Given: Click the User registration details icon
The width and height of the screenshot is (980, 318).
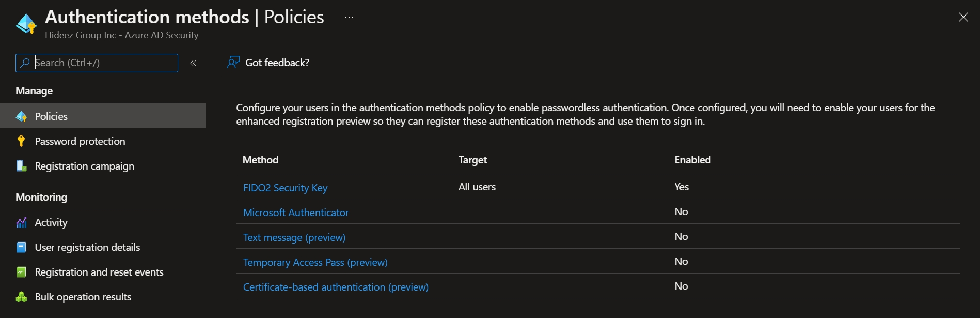Looking at the screenshot, I should pyautogui.click(x=21, y=247).
